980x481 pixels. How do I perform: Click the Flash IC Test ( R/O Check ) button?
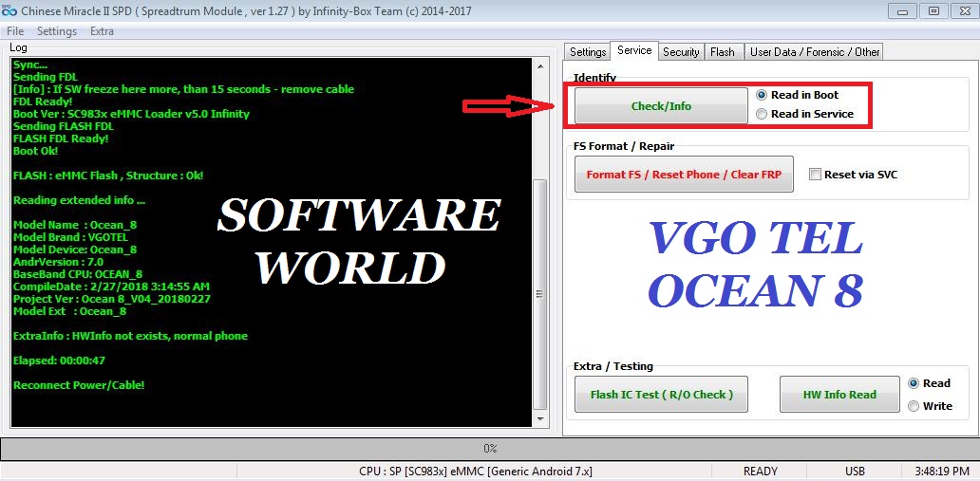click(661, 394)
